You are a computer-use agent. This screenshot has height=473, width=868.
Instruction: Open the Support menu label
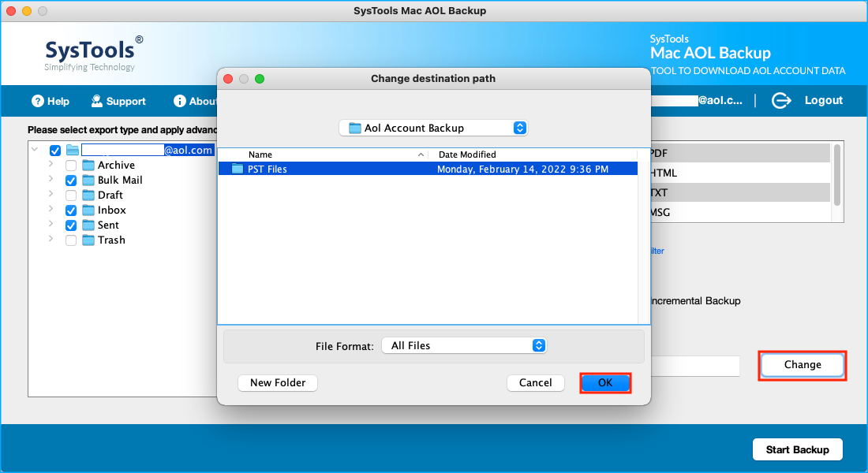[125, 101]
